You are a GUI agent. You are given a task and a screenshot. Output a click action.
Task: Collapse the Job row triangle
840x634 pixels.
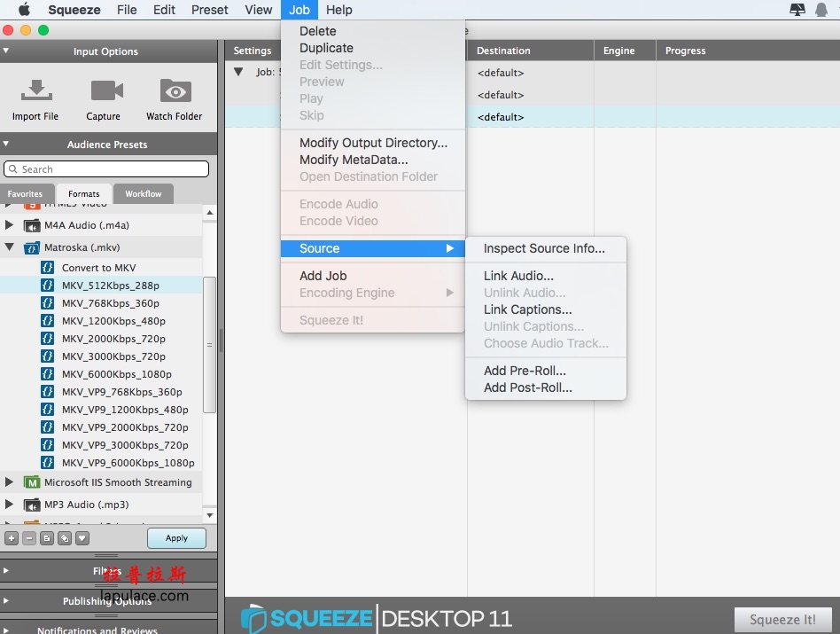point(239,72)
